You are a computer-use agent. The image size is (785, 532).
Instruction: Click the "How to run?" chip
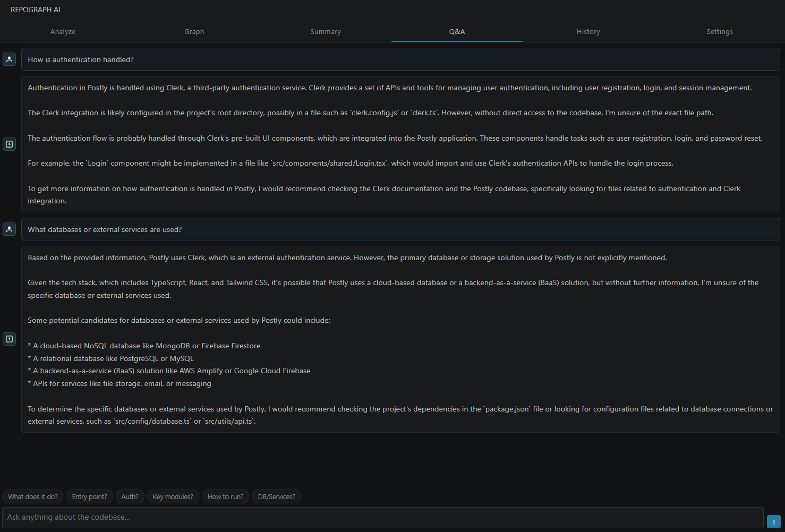pos(225,497)
